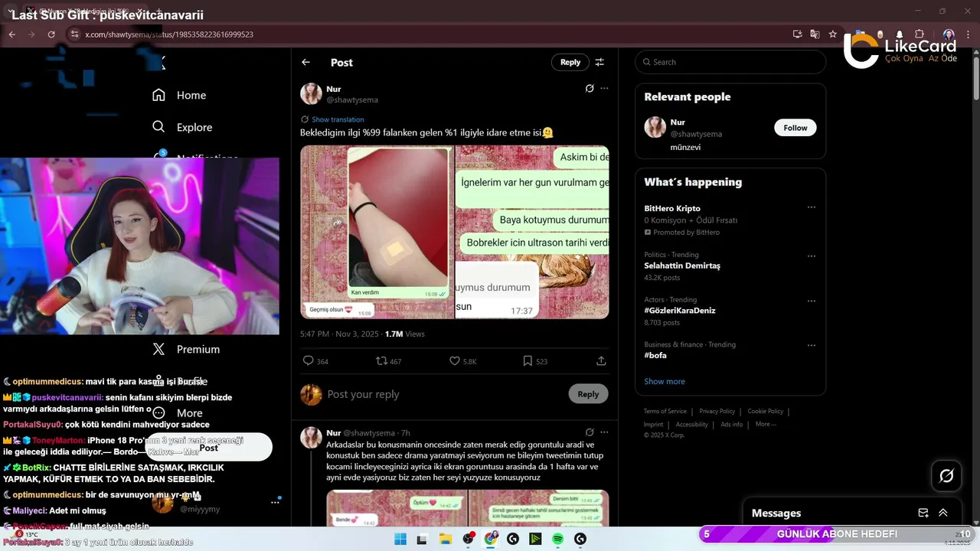
Task: Click Grok icon on Nur's 7h reply
Action: tap(590, 432)
